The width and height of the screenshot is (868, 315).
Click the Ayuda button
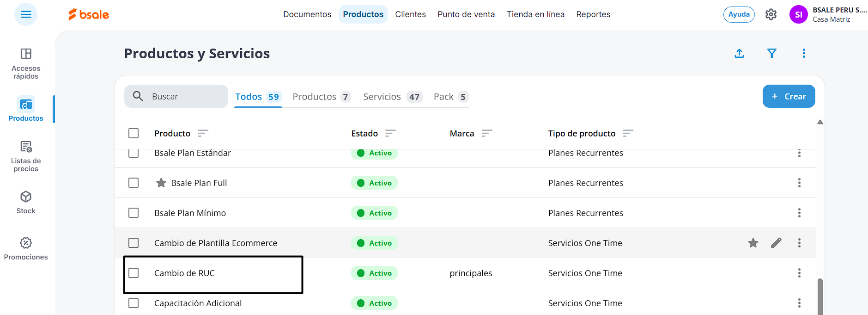(x=739, y=14)
